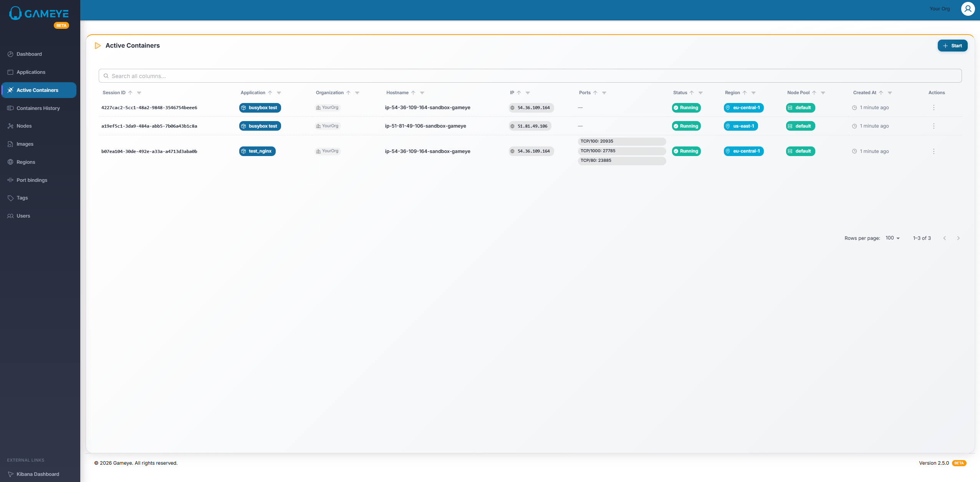Open Kibana Dashboard external link
This screenshot has height=482, width=980.
pyautogui.click(x=38, y=474)
